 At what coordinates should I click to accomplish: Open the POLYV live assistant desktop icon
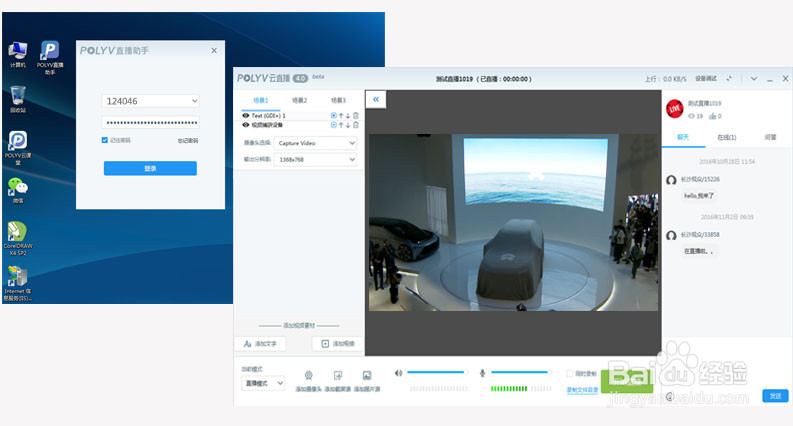click(50, 58)
